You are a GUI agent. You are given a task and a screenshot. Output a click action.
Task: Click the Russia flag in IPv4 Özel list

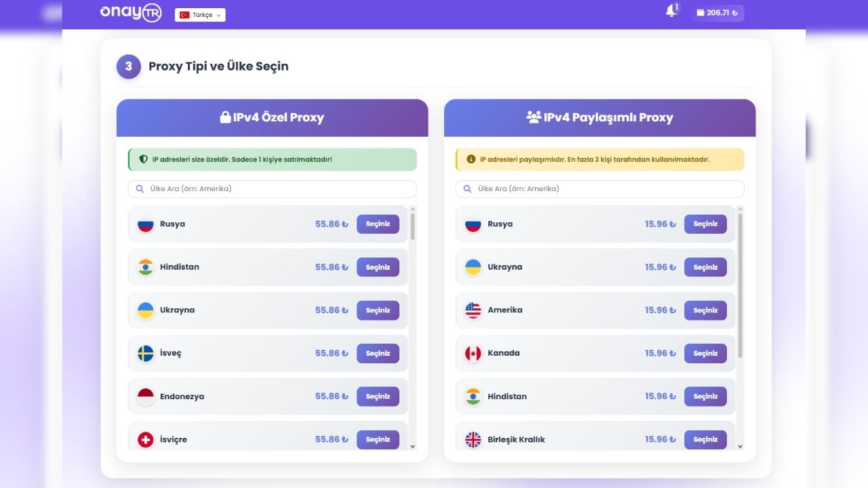pos(146,224)
